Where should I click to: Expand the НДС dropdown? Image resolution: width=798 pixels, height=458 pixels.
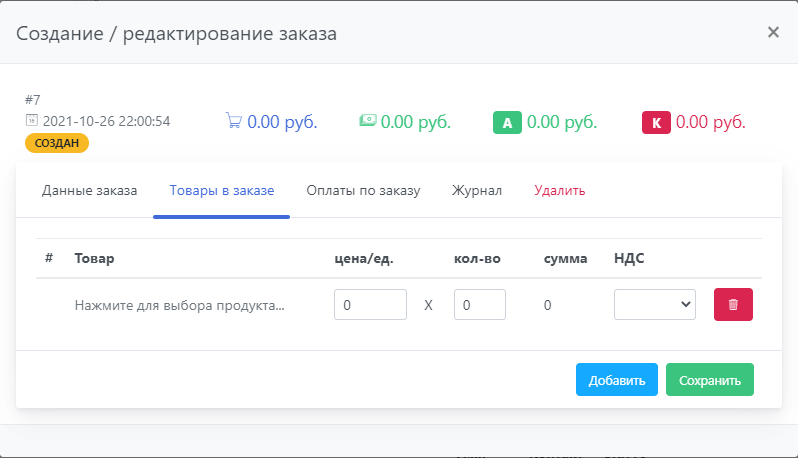(655, 305)
